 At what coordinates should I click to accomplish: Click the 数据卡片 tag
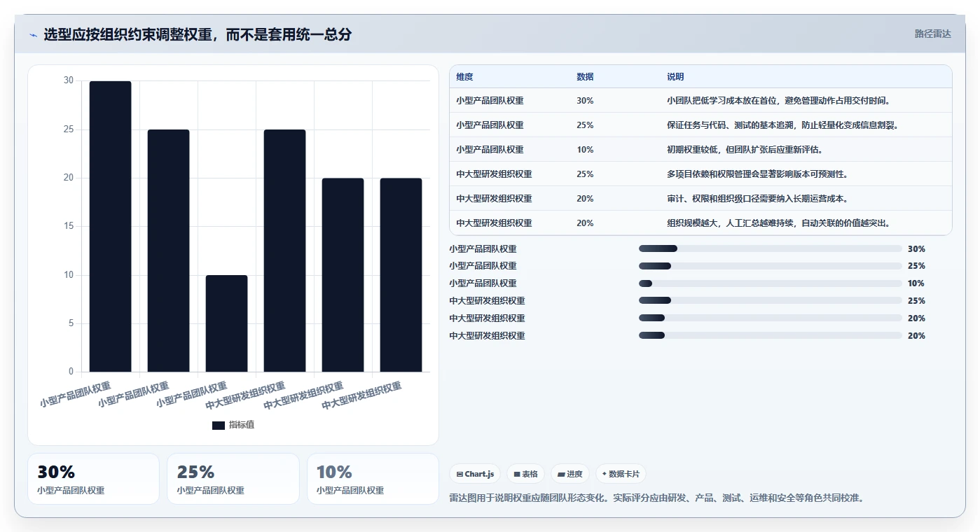coord(621,474)
